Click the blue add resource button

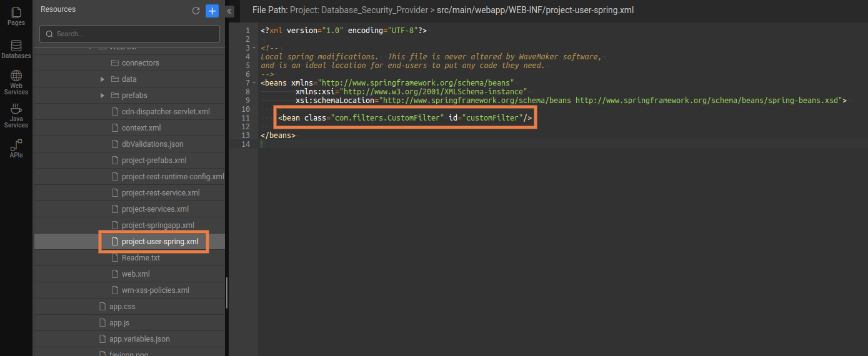click(x=212, y=11)
